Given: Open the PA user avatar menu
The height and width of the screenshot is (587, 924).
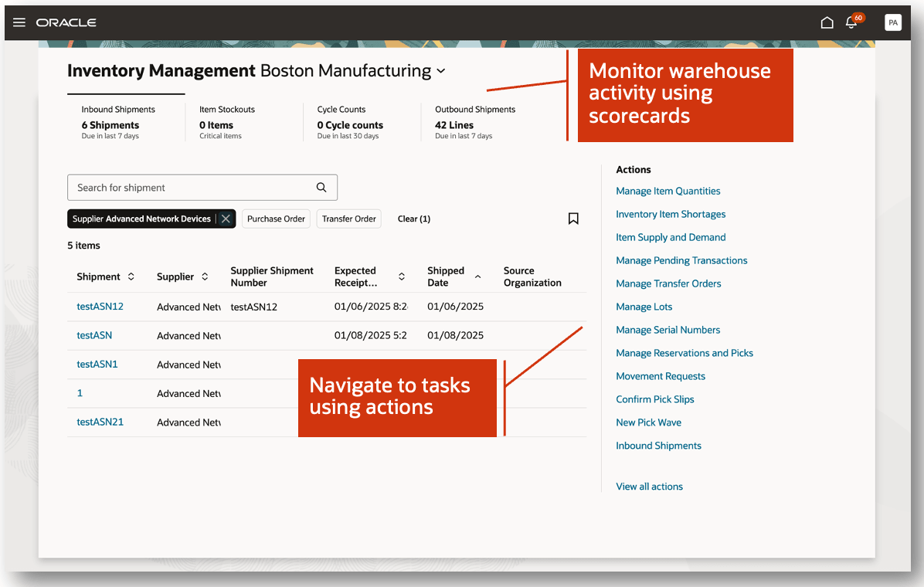Looking at the screenshot, I should (x=892, y=22).
